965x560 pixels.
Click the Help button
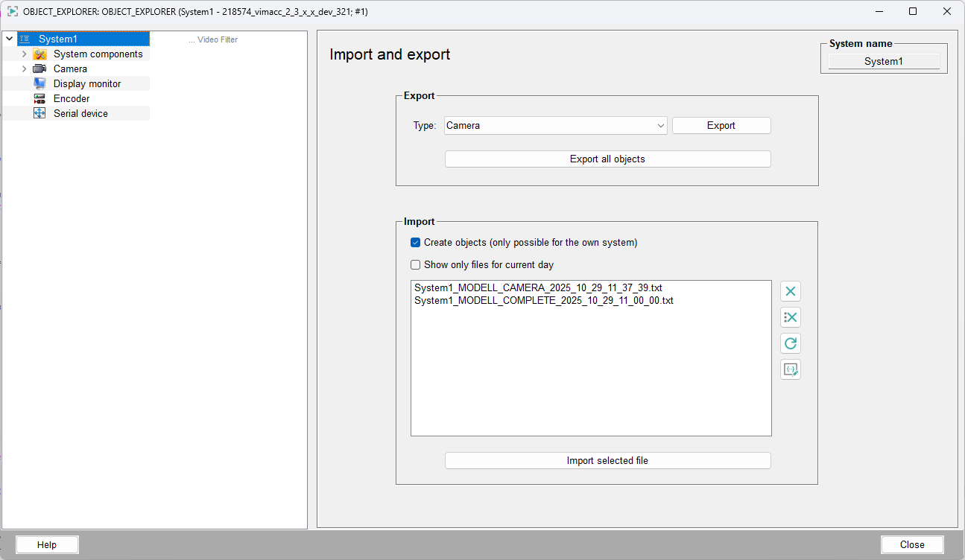pos(47,545)
